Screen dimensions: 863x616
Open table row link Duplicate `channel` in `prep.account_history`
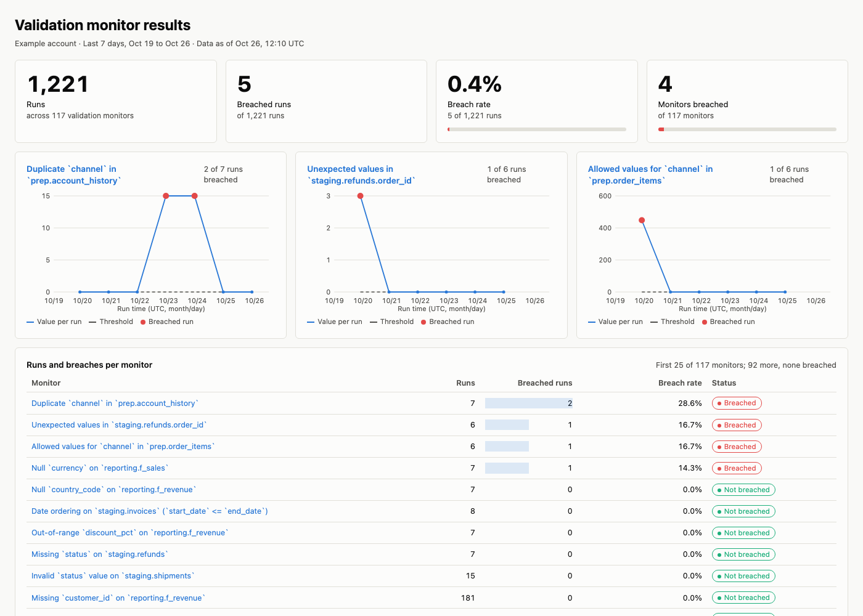tap(115, 403)
